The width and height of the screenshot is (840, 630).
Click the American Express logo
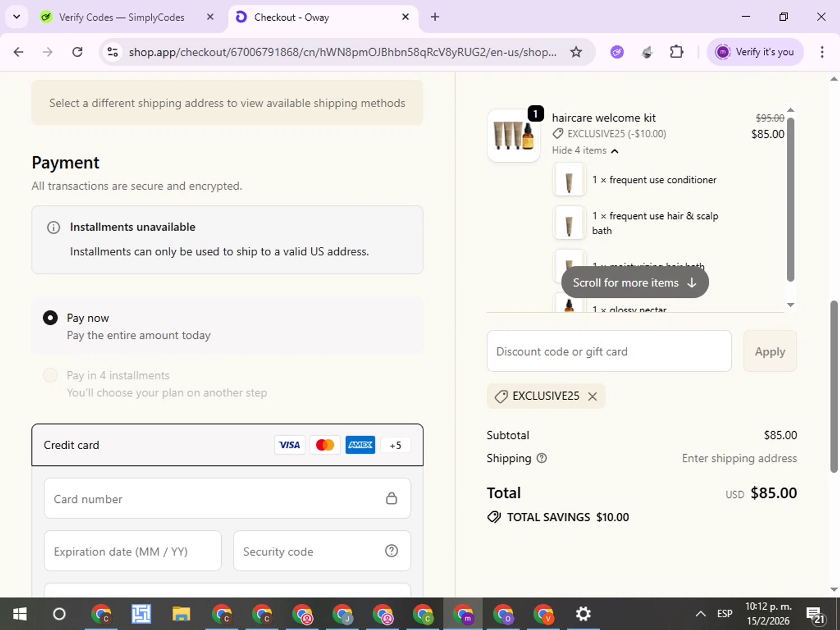(x=360, y=445)
